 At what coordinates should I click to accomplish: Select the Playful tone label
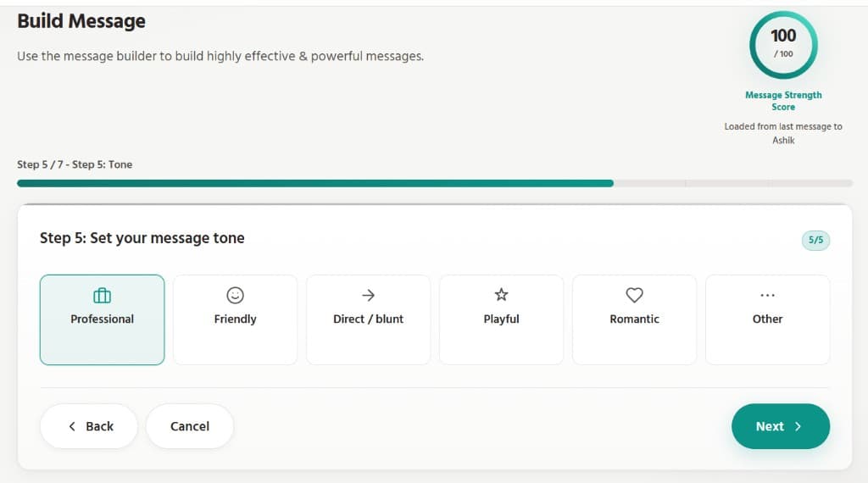point(501,319)
